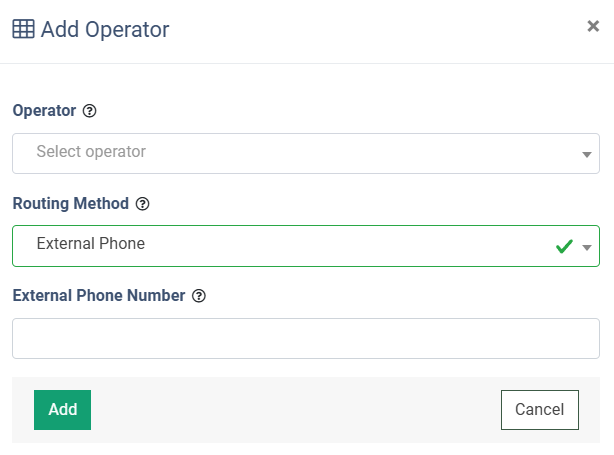Click the gray footer bar between buttons

[295, 409]
